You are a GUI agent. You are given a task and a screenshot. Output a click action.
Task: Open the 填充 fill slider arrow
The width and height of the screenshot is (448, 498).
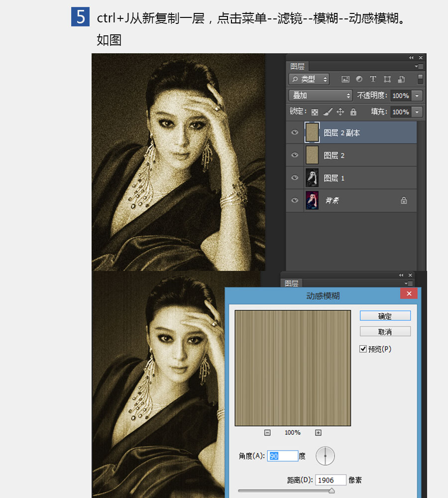click(x=417, y=112)
